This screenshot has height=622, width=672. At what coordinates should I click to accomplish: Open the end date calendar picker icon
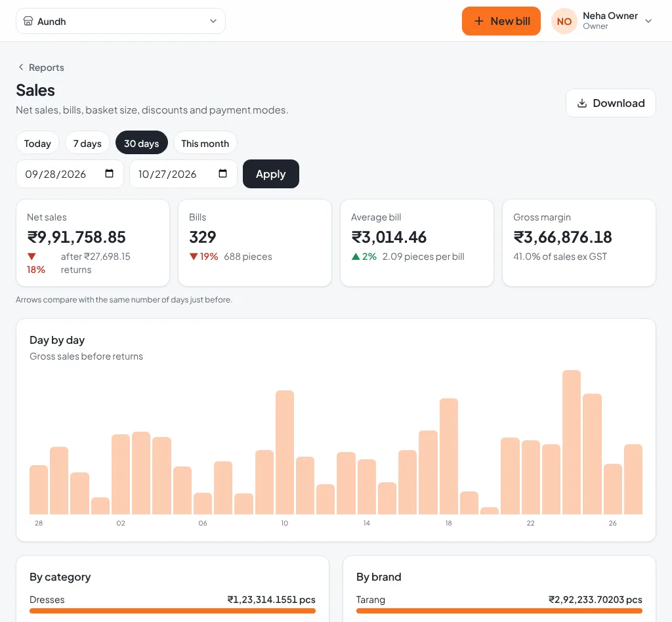coord(222,173)
